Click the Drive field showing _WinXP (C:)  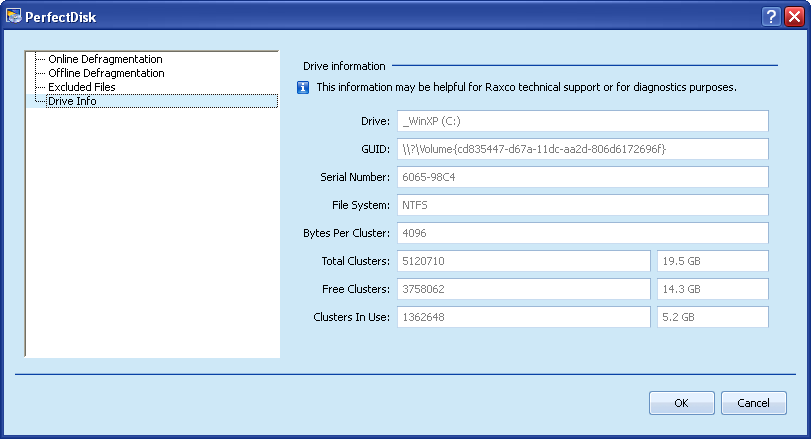(583, 121)
